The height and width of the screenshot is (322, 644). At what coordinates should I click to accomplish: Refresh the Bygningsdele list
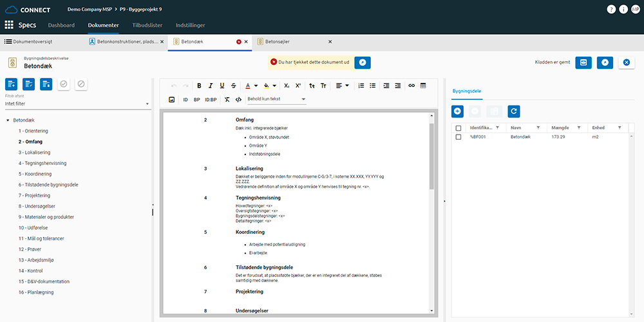(513, 111)
